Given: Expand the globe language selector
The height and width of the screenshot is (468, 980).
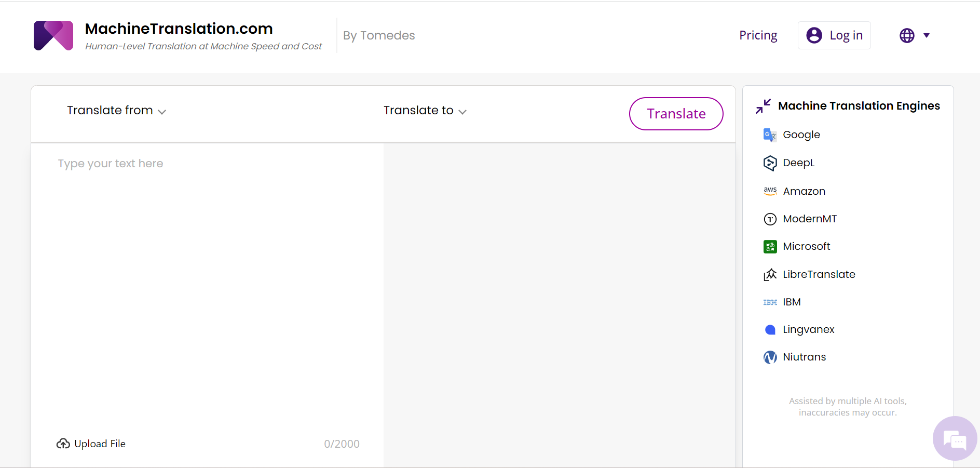Looking at the screenshot, I should coord(915,35).
